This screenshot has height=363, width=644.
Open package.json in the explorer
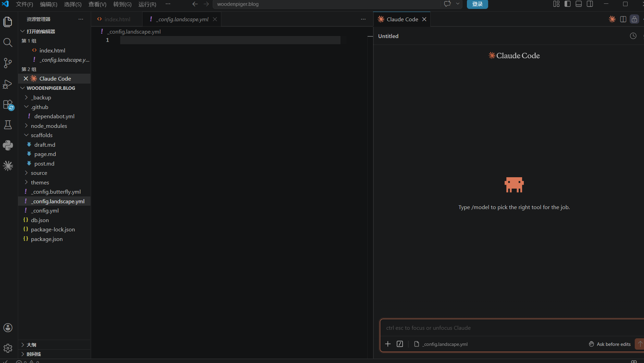47,239
